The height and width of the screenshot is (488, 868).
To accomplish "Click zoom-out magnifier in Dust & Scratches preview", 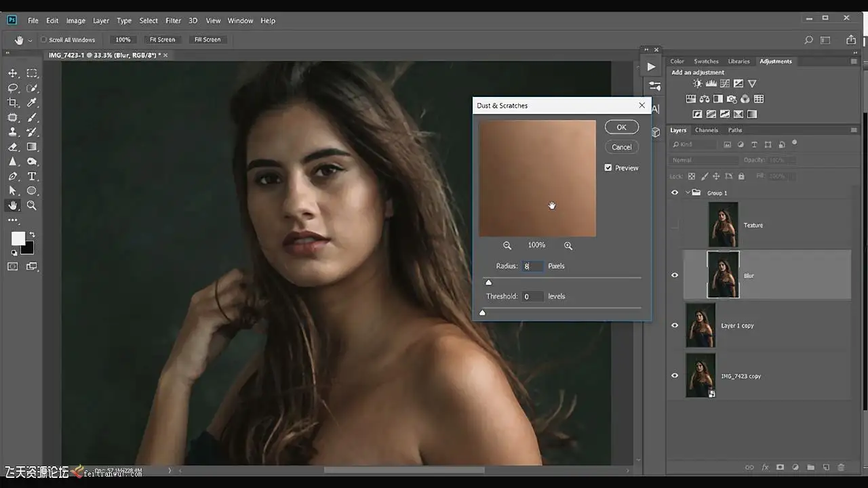I will (507, 245).
